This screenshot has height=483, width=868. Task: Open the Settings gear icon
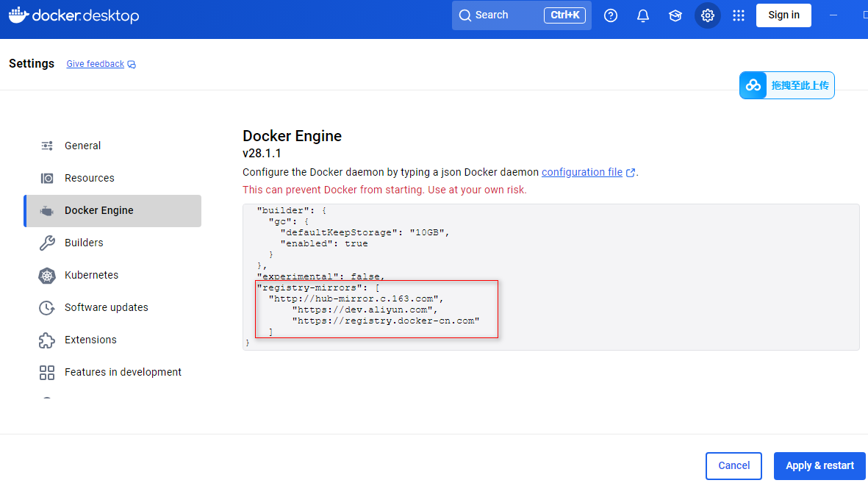708,15
